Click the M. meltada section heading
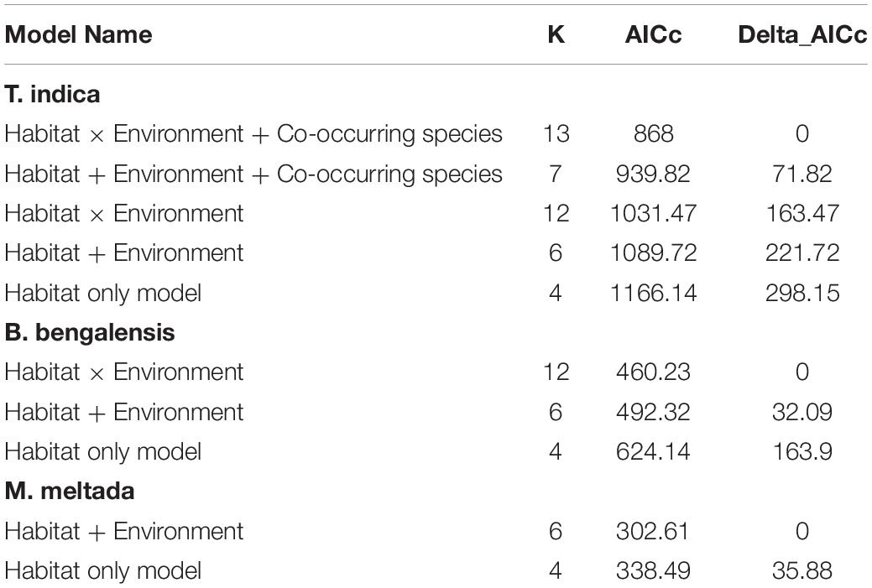Screen dimensions: 872x588 (x=70, y=492)
